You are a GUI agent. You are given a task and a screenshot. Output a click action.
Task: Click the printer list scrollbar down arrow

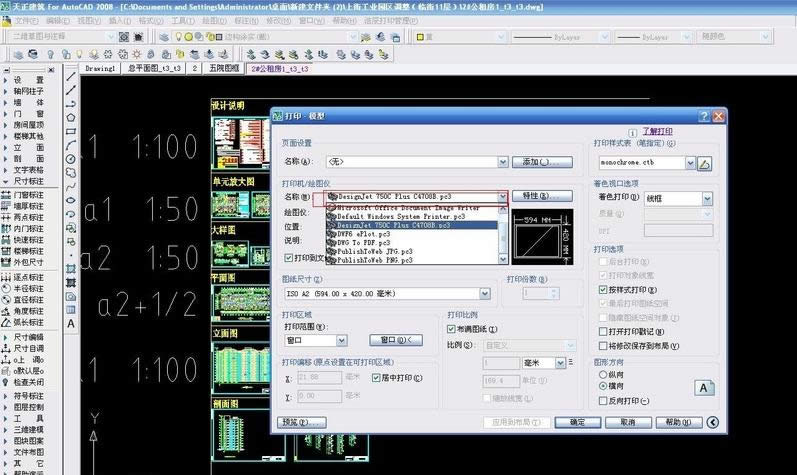coord(504,259)
